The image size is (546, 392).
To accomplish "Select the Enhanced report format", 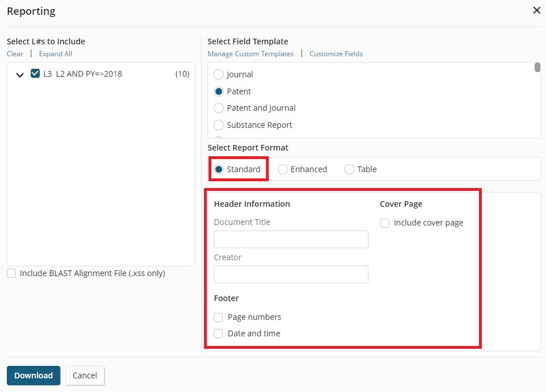I will pyautogui.click(x=283, y=169).
